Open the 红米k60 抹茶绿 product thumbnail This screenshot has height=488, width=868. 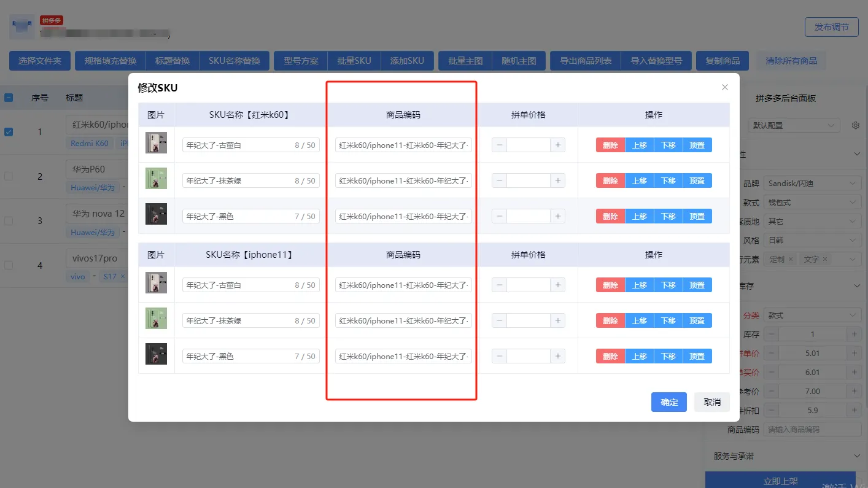(x=156, y=179)
